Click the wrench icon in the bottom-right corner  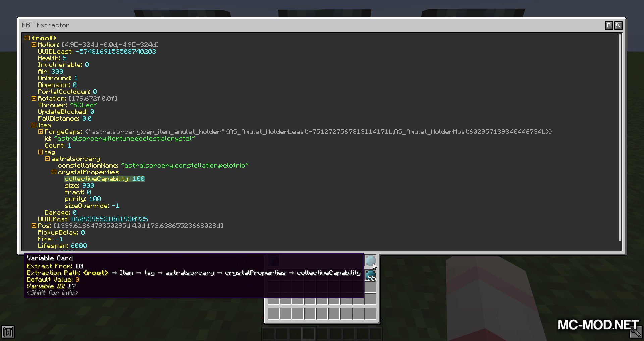point(635,332)
